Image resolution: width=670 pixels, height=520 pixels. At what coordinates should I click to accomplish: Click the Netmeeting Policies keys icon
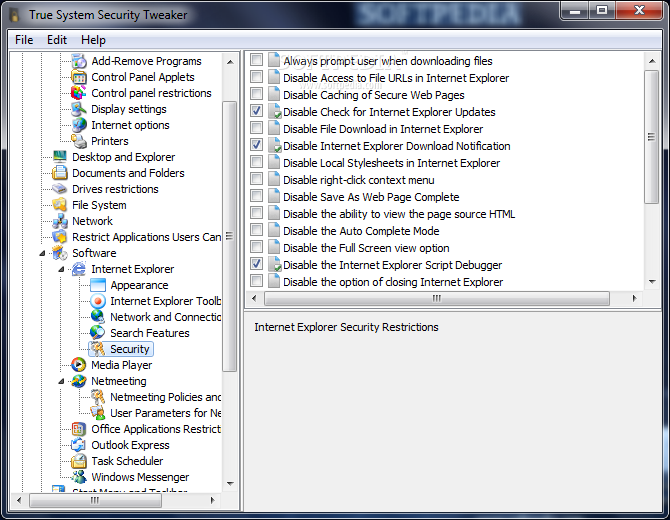tap(98, 397)
